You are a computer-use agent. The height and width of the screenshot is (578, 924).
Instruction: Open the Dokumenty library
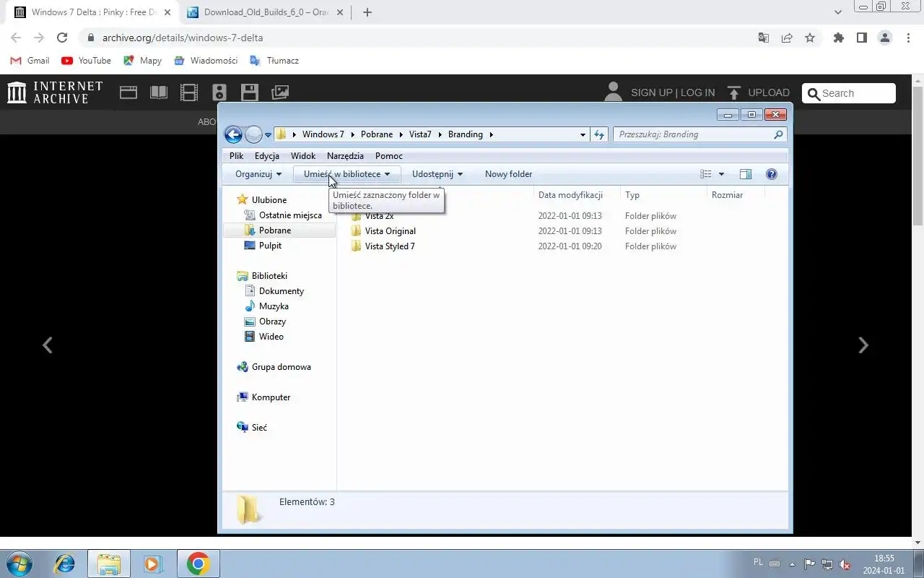pos(282,291)
